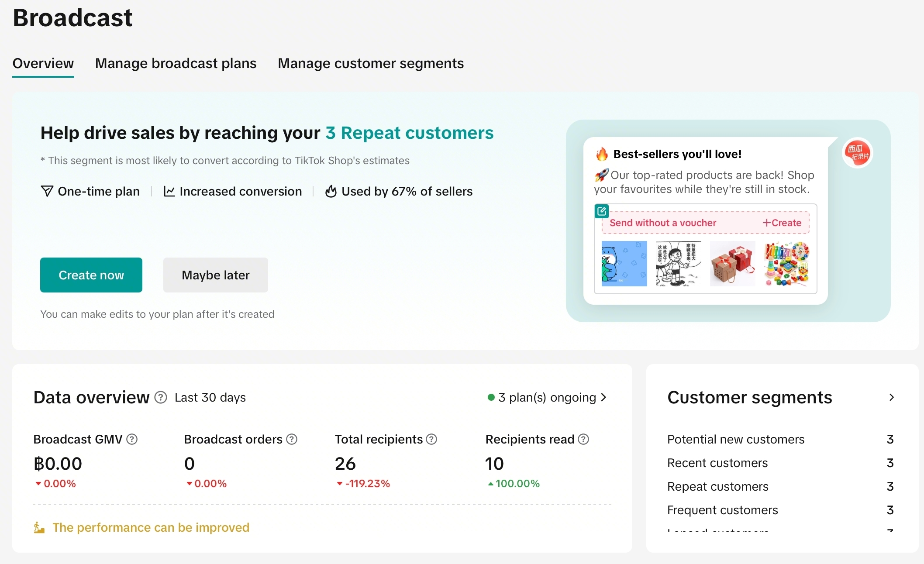Switch to Manage broadcast plans tab
Image resolution: width=924 pixels, height=564 pixels.
click(x=176, y=64)
